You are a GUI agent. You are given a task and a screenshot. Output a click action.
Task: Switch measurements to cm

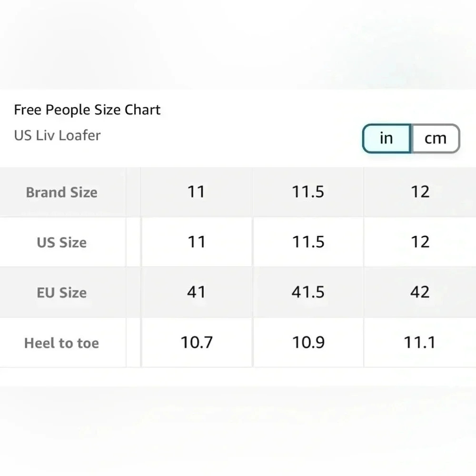tap(436, 139)
